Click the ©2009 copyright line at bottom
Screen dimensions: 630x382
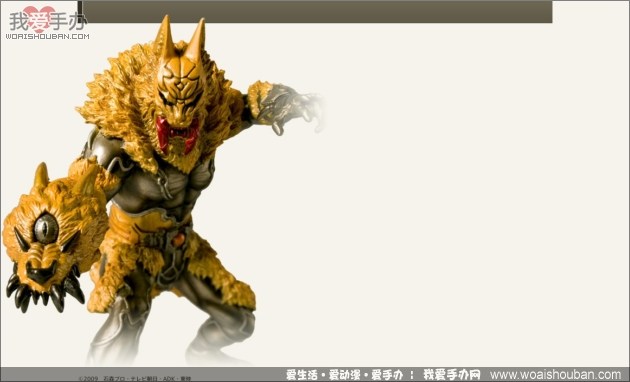[x=134, y=379]
